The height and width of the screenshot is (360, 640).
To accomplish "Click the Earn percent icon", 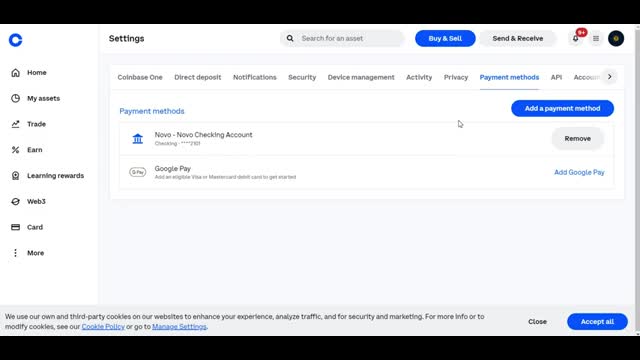I will tap(16, 150).
